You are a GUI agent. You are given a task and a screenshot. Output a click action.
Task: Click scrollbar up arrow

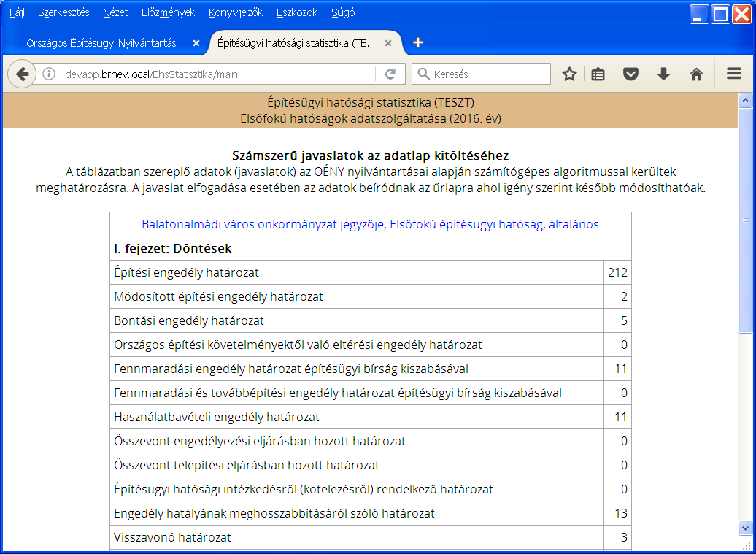click(x=745, y=100)
